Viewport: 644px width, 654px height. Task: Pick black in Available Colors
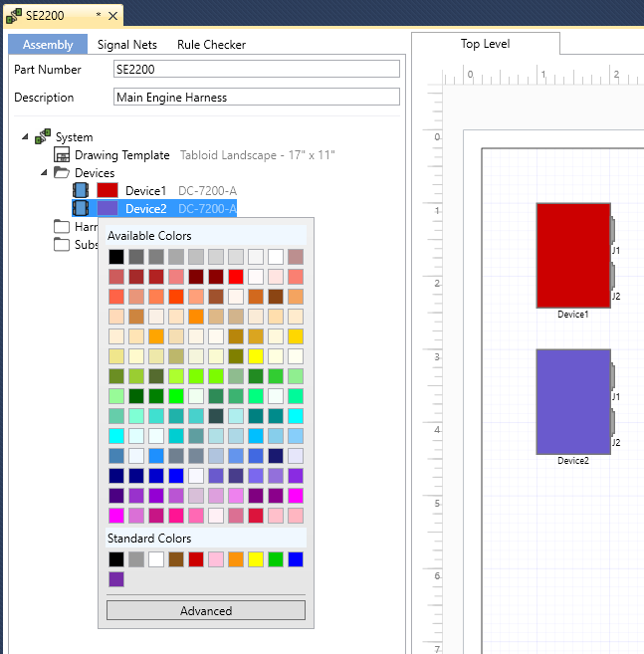point(116,257)
